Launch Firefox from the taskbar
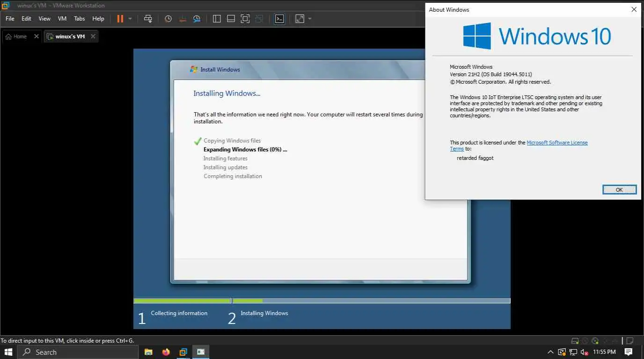The height and width of the screenshot is (359, 644). (x=166, y=352)
